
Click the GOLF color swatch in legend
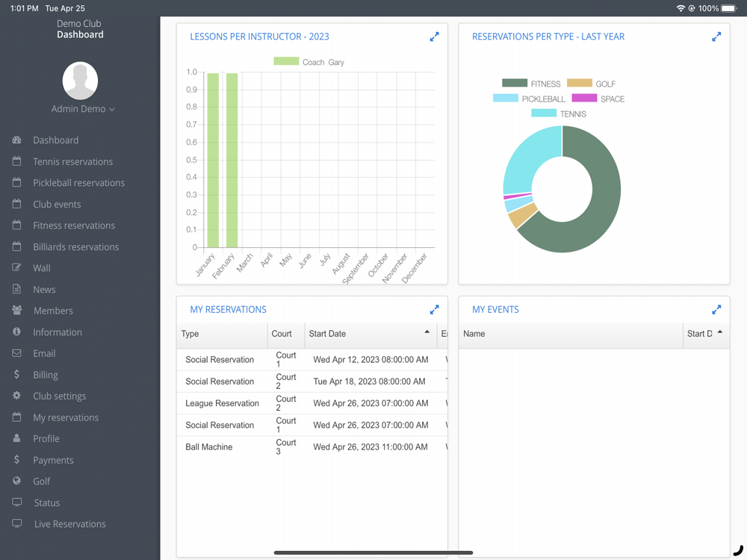coord(580,84)
